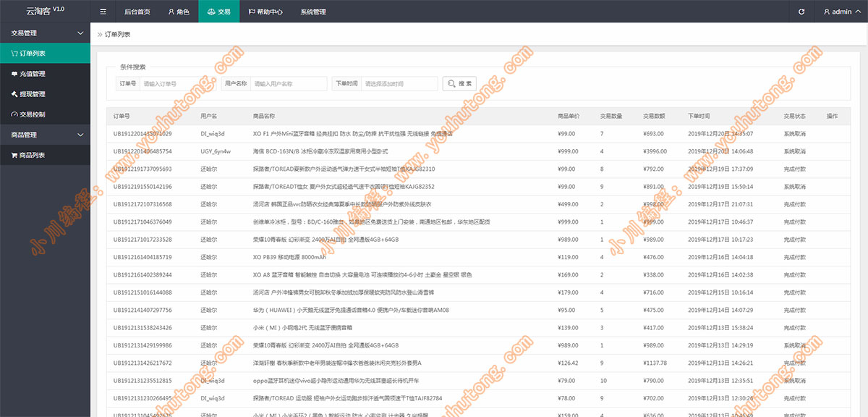Screen dimensions: 868x417
Task: Click the 操作 column header
Action: coord(832,116)
